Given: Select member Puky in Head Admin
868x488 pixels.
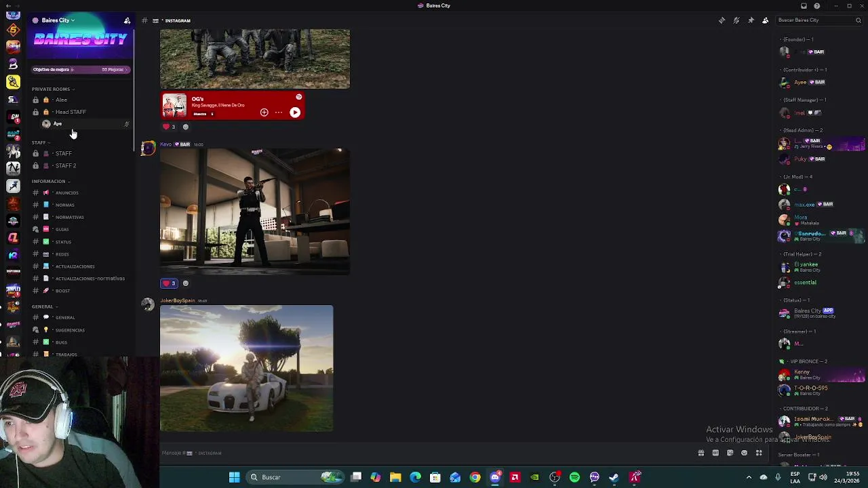Looking at the screenshot, I should click(x=821, y=159).
